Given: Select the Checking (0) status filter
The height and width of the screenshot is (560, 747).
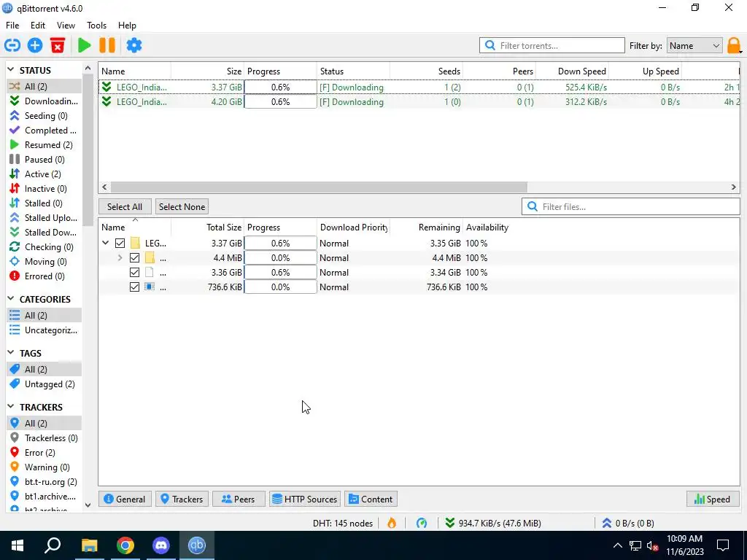Looking at the screenshot, I should click(x=43, y=247).
